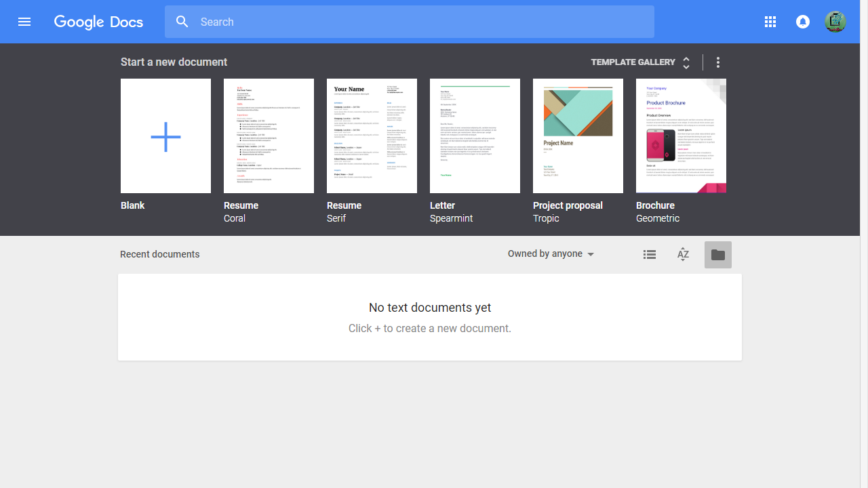Open the notifications bell

click(803, 22)
